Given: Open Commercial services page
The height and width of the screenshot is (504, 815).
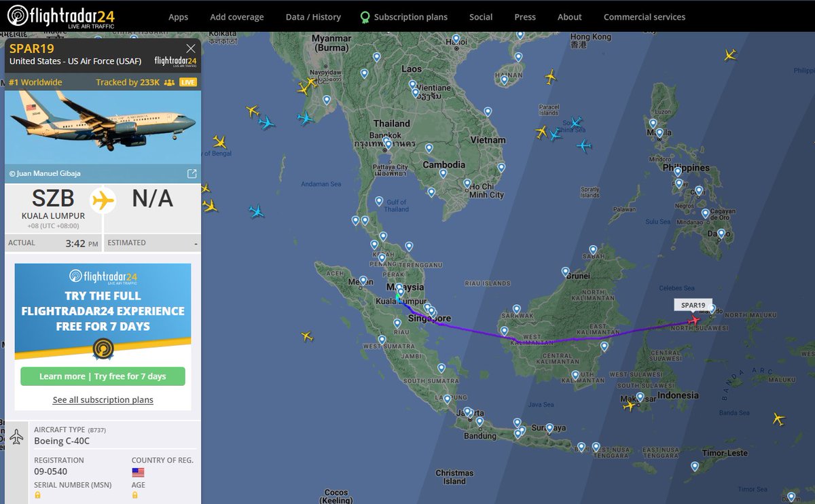Looking at the screenshot, I should [x=645, y=17].
